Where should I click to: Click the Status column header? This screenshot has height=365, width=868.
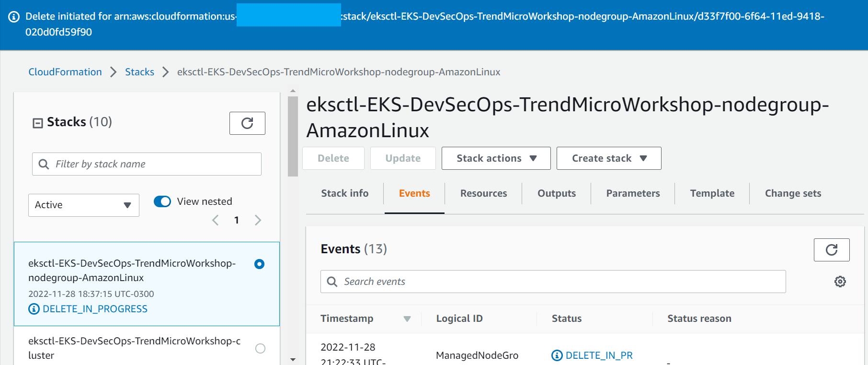pyautogui.click(x=567, y=318)
